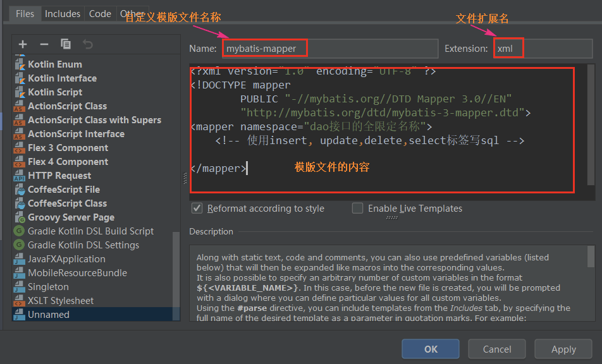Click the Cancel button

(x=497, y=349)
